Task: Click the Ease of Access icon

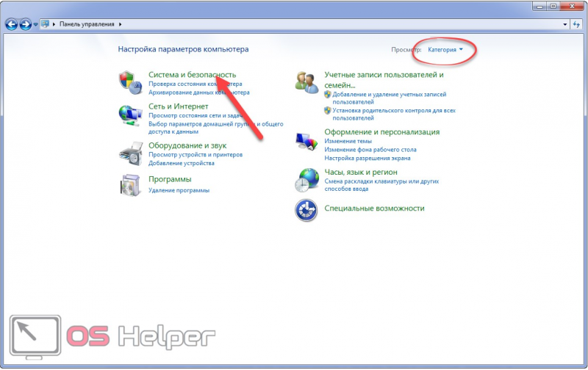Action: point(306,210)
